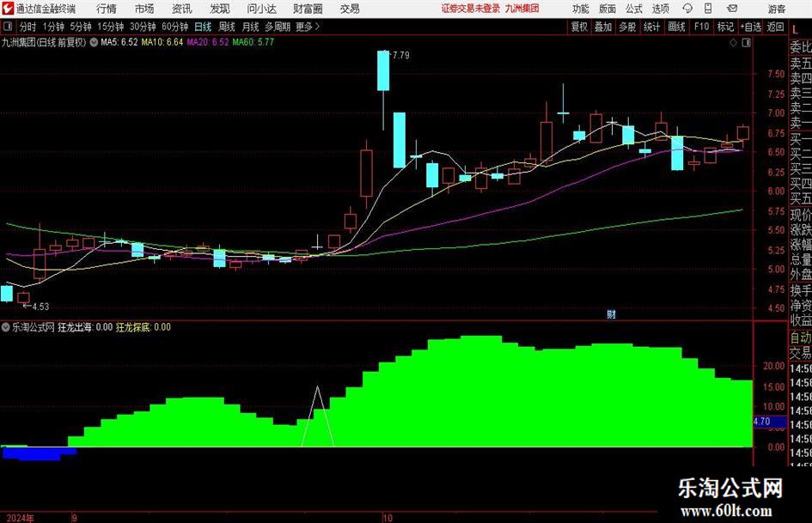Click the +自选 add to watchlist button
The width and height of the screenshot is (812, 523).
click(x=750, y=27)
